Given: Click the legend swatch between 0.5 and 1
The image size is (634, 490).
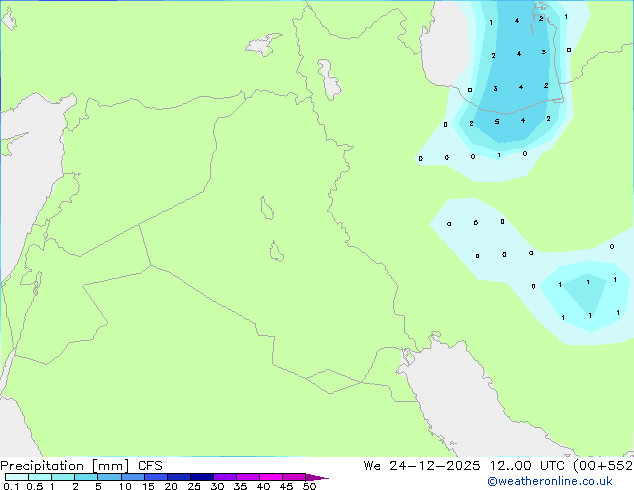Looking at the screenshot, I should pyautogui.click(x=40, y=477).
